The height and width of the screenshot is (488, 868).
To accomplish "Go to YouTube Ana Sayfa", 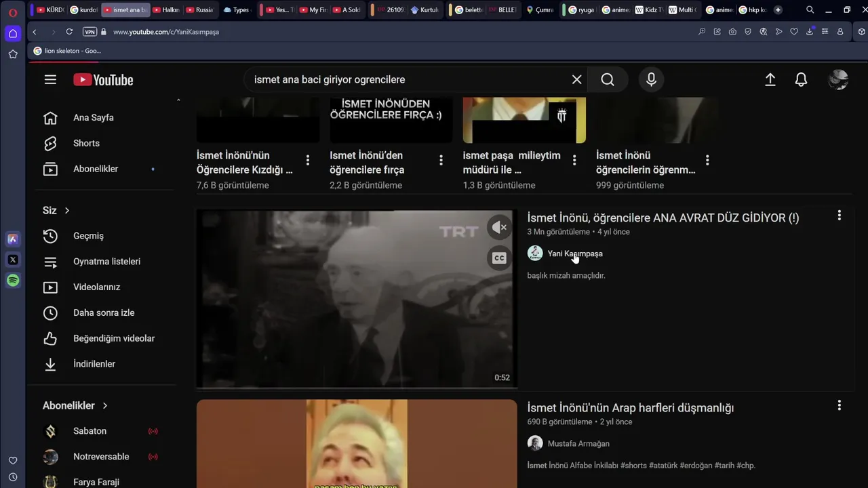I will [93, 118].
